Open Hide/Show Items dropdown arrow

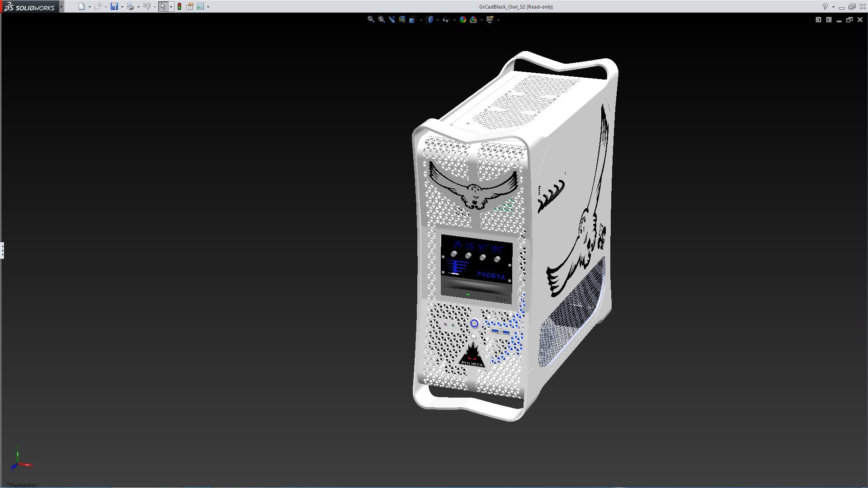[454, 20]
